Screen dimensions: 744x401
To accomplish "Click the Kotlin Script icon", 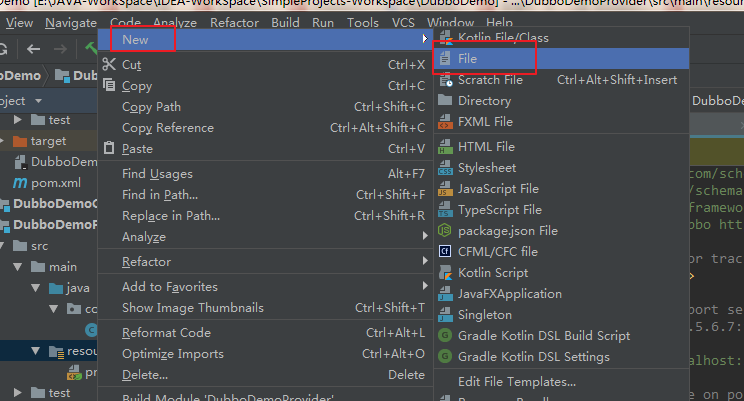I will [x=446, y=273].
